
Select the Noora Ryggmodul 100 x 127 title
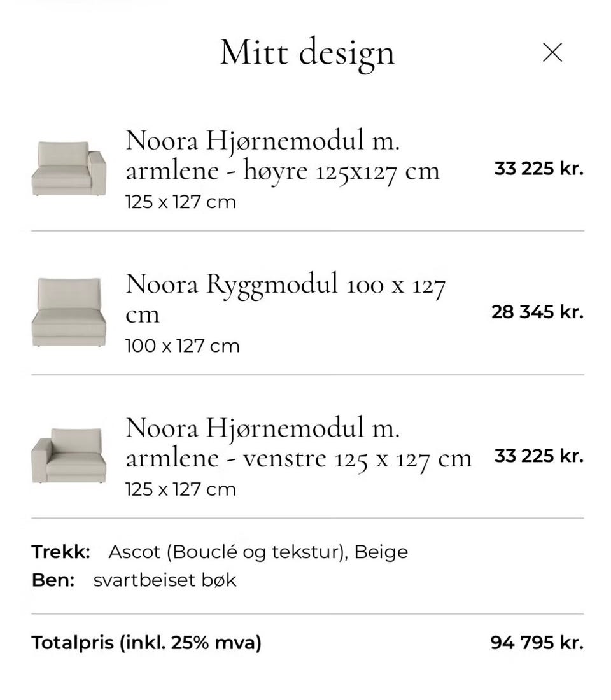(x=285, y=298)
